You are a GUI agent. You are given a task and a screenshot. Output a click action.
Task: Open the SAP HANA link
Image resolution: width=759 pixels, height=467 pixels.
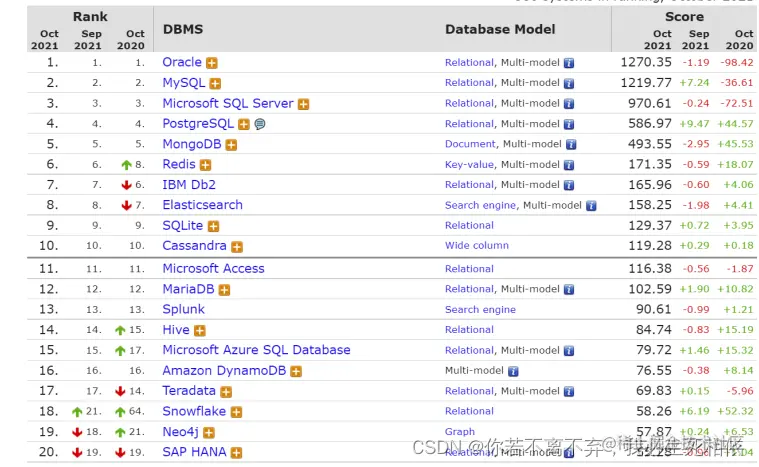pyautogui.click(x=194, y=452)
